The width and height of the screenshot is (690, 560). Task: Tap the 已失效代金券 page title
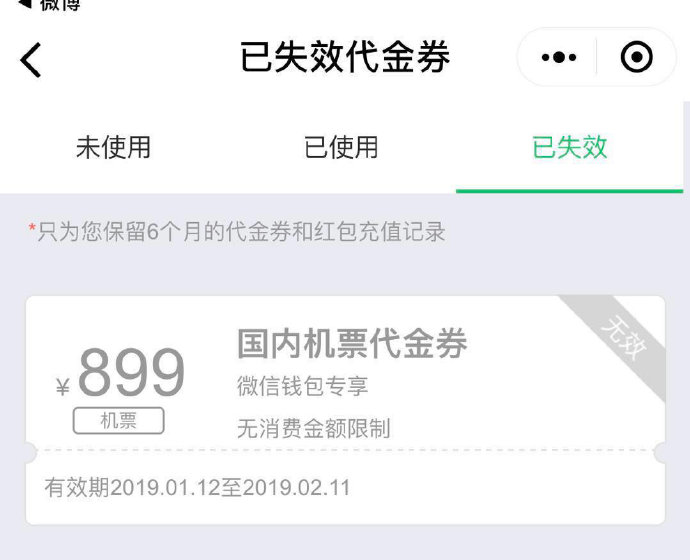[345, 57]
